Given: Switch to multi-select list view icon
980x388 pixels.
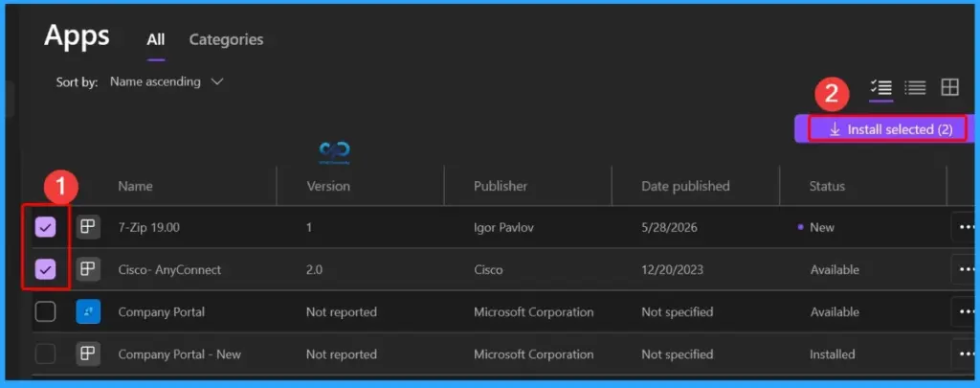Looking at the screenshot, I should click(881, 87).
